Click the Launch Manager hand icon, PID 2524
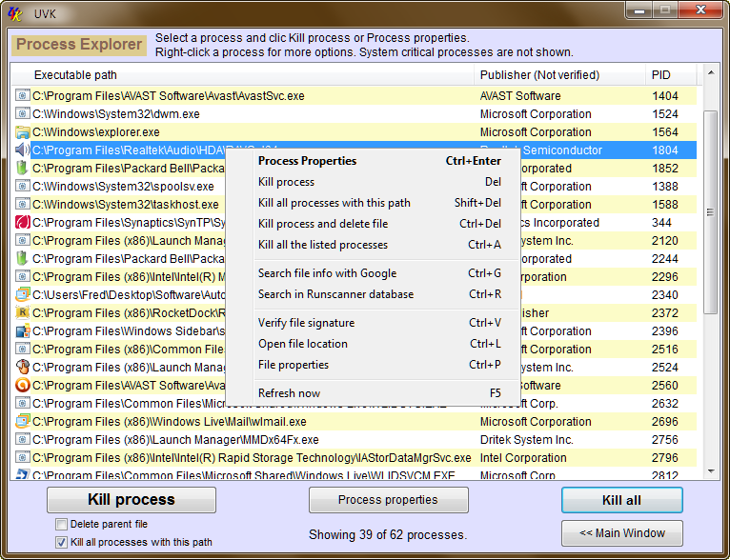This screenshot has width=730, height=560. pyautogui.click(x=22, y=368)
